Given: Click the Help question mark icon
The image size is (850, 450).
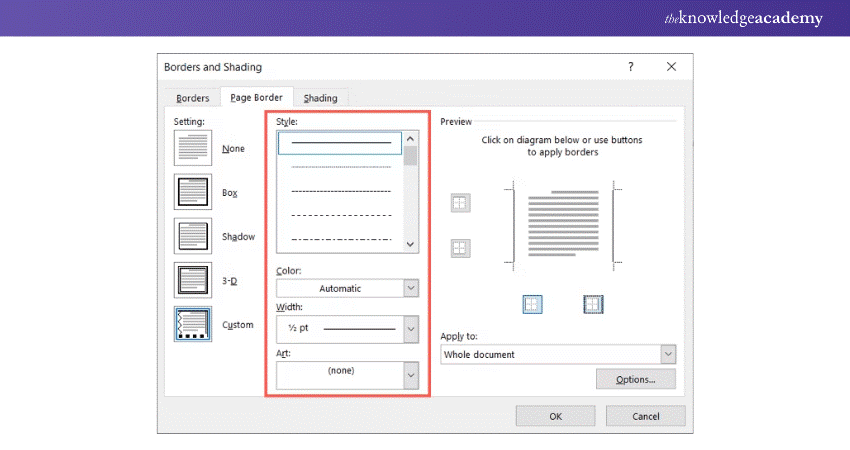Looking at the screenshot, I should pos(630,67).
